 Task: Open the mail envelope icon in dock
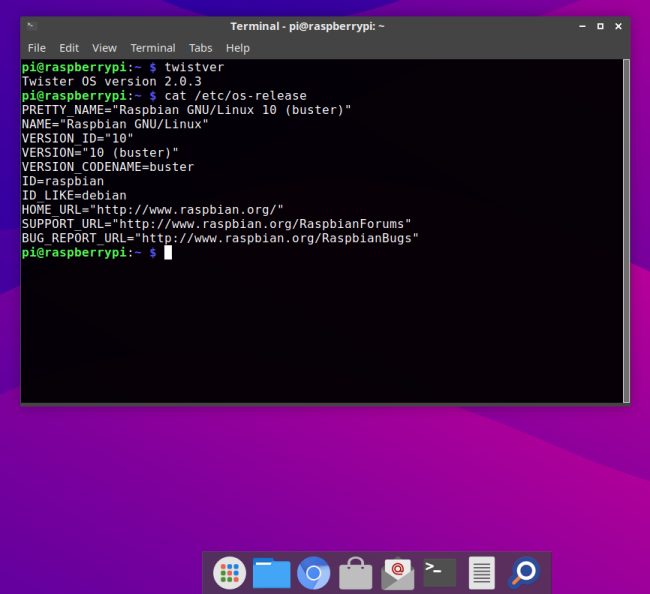398,573
